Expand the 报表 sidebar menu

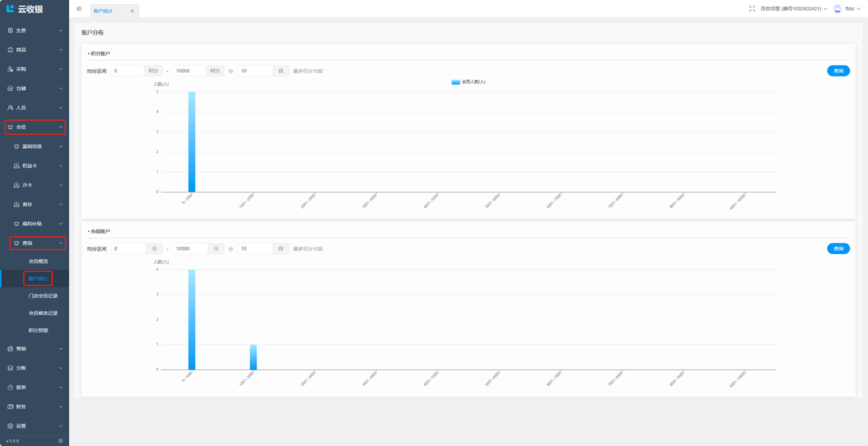coord(35,388)
